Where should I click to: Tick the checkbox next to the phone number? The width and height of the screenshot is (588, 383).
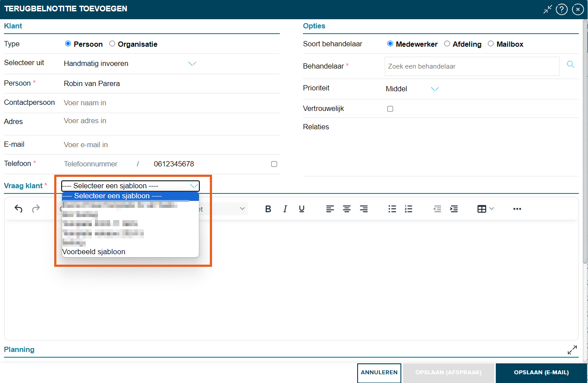274,164
